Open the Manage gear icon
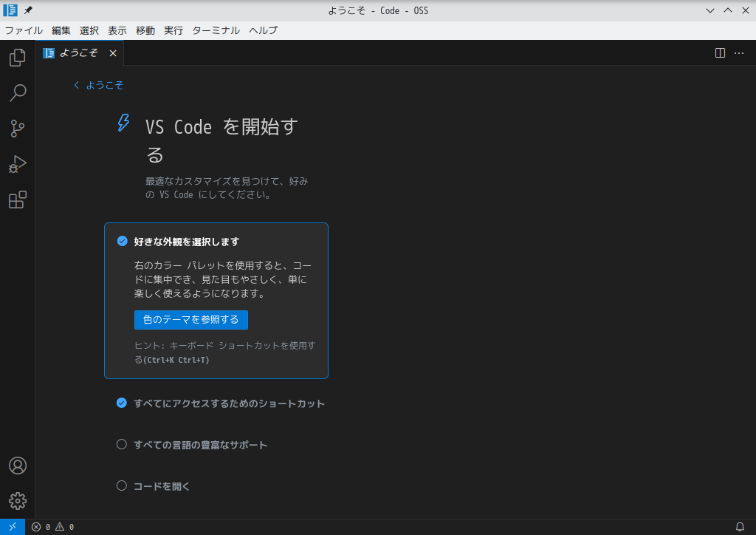 18,501
